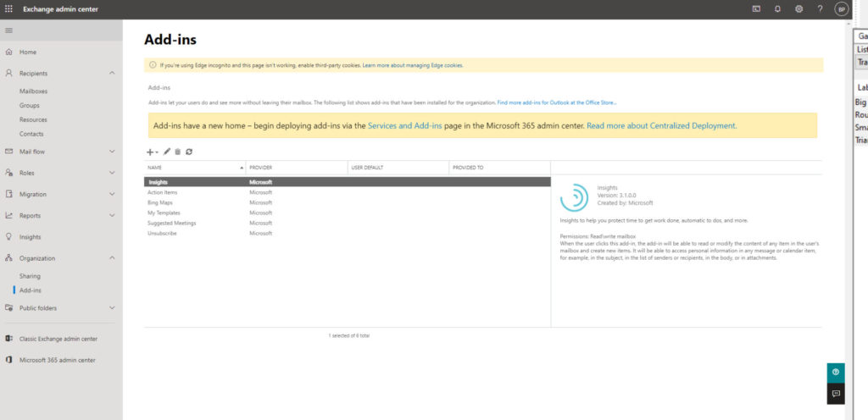The image size is (868, 420).
Task: Select the Suggested Meetings add-in row
Action: point(348,224)
